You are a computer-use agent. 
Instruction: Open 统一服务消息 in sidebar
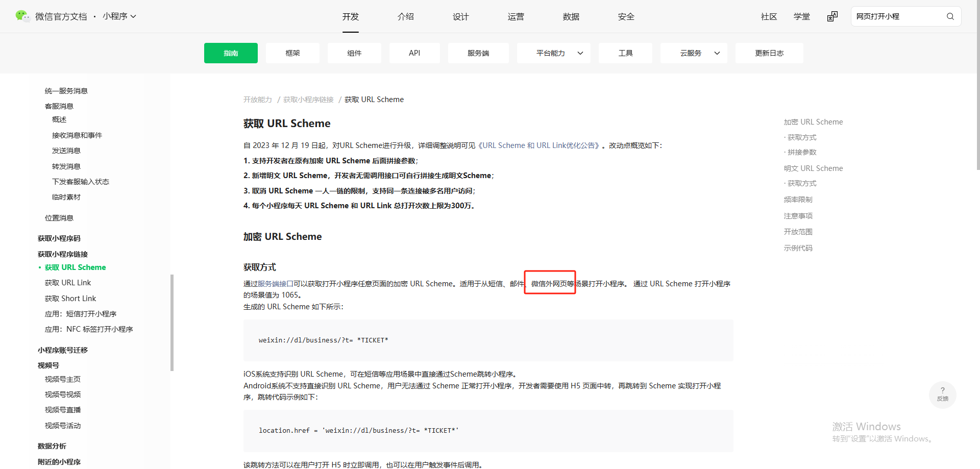(x=66, y=91)
